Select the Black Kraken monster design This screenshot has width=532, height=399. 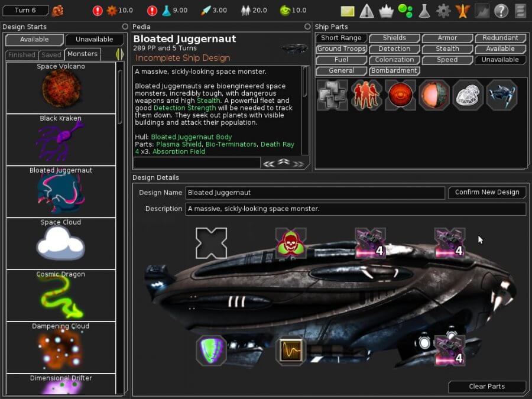61,140
